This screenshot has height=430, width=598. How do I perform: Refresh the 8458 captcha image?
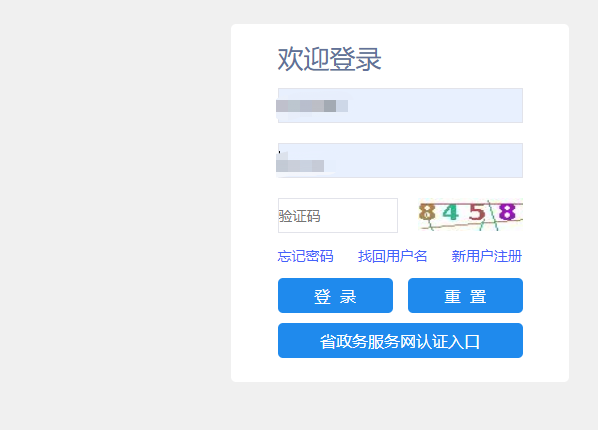click(470, 215)
